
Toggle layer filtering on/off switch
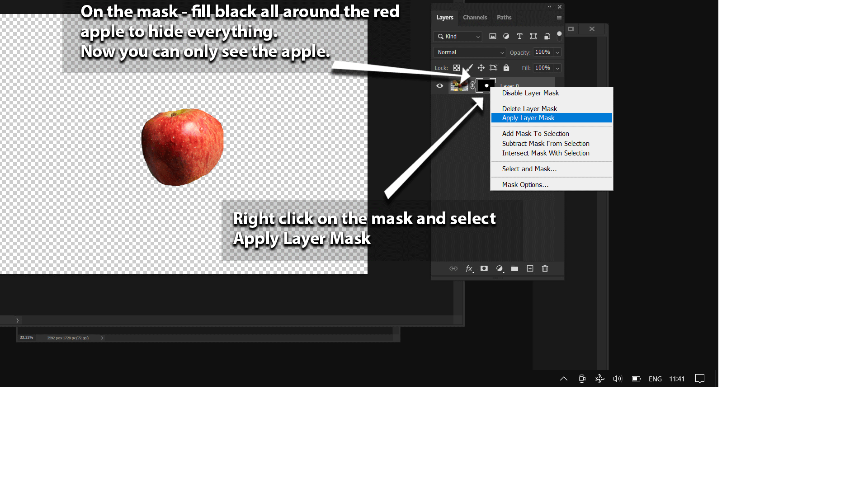coord(559,36)
